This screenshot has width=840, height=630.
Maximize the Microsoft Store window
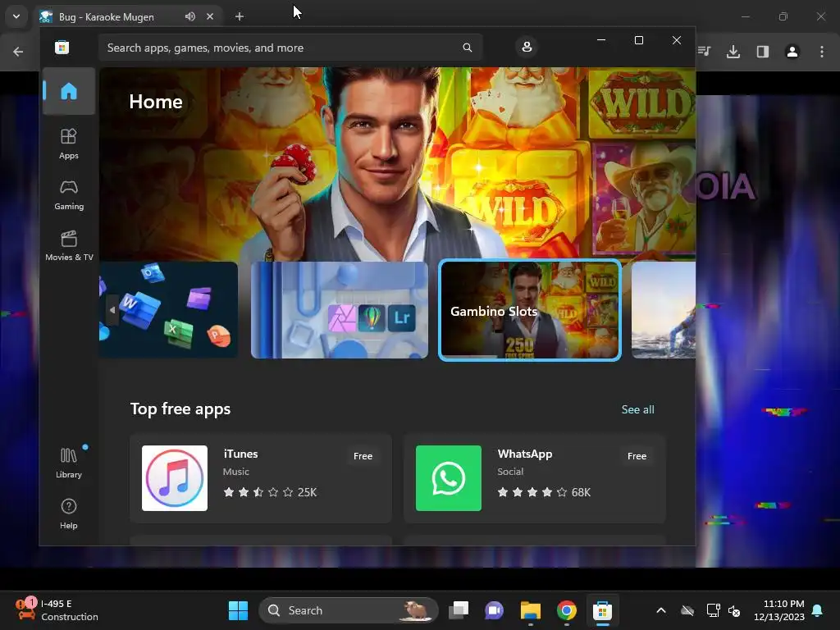pos(638,40)
